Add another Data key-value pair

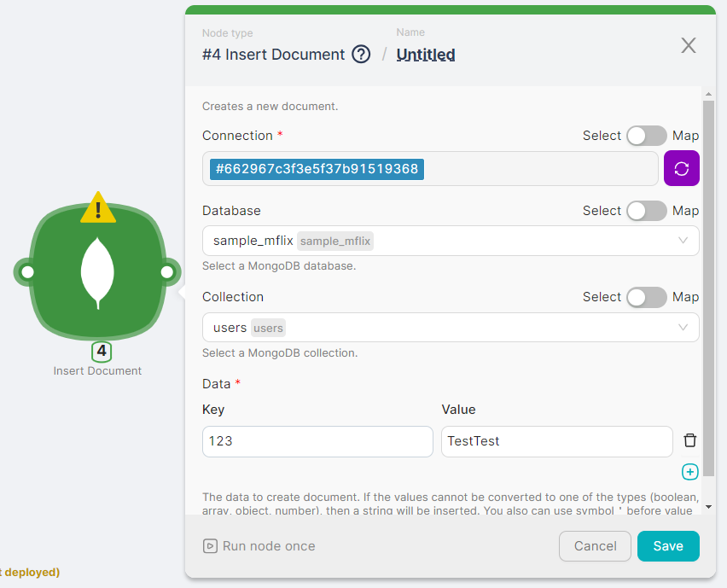689,471
